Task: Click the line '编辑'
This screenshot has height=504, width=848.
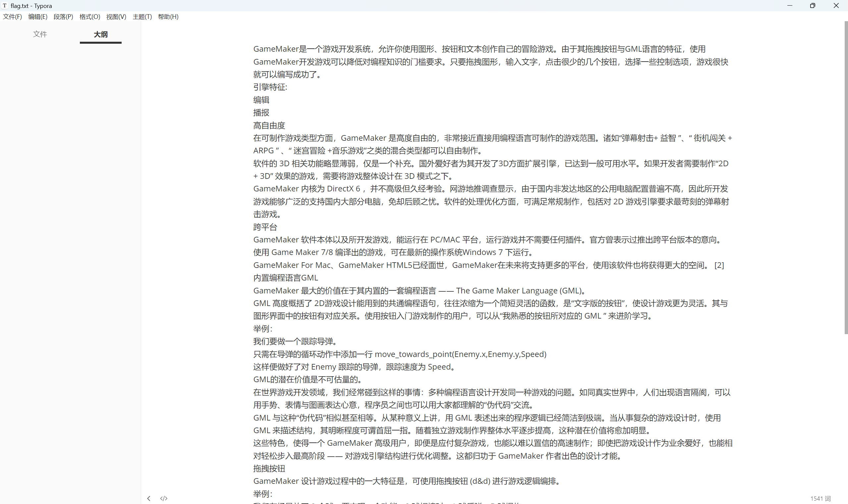Action: point(261,100)
